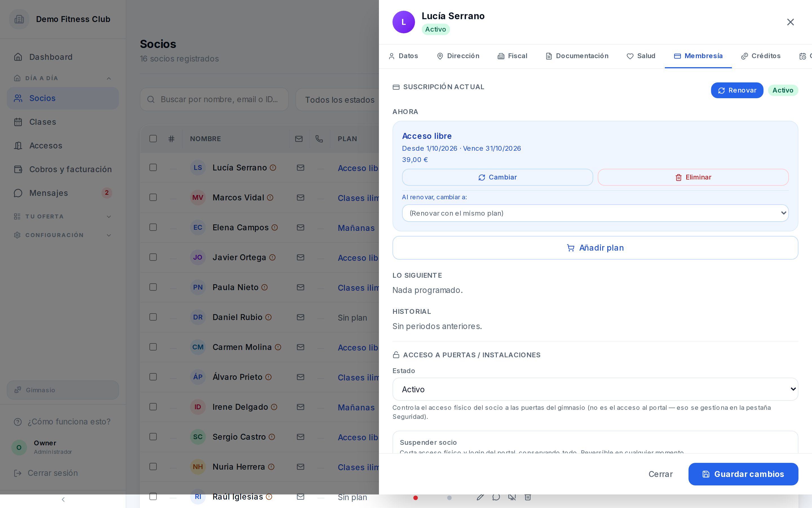This screenshot has height=508, width=812.
Task: Open the 'Al renovar, cambiar a' dropdown
Action: [595, 213]
